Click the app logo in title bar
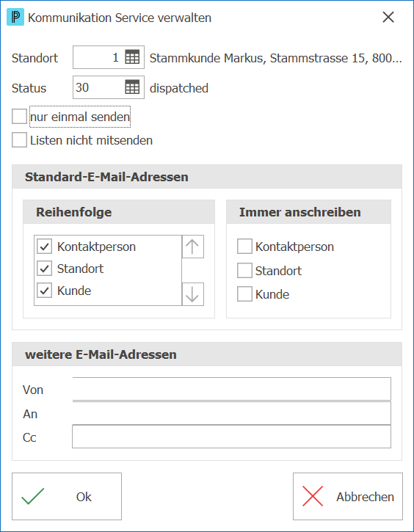 [x=15, y=18]
